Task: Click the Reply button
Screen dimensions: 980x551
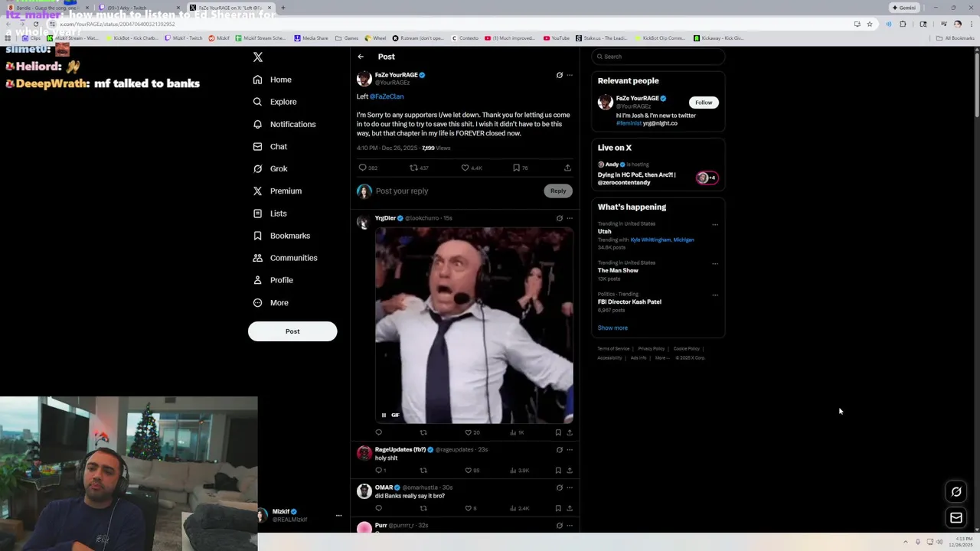Action: (x=558, y=191)
